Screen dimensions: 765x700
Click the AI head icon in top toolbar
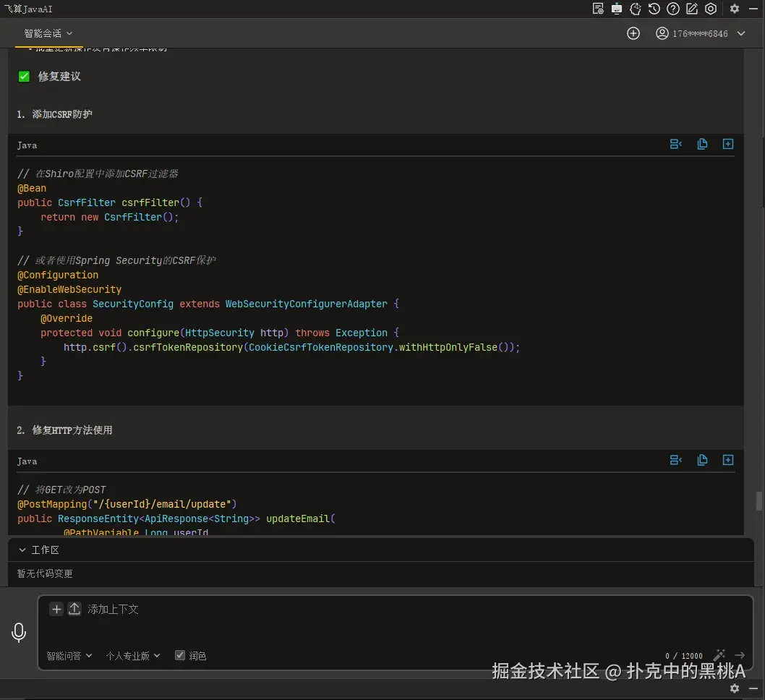tap(636, 9)
